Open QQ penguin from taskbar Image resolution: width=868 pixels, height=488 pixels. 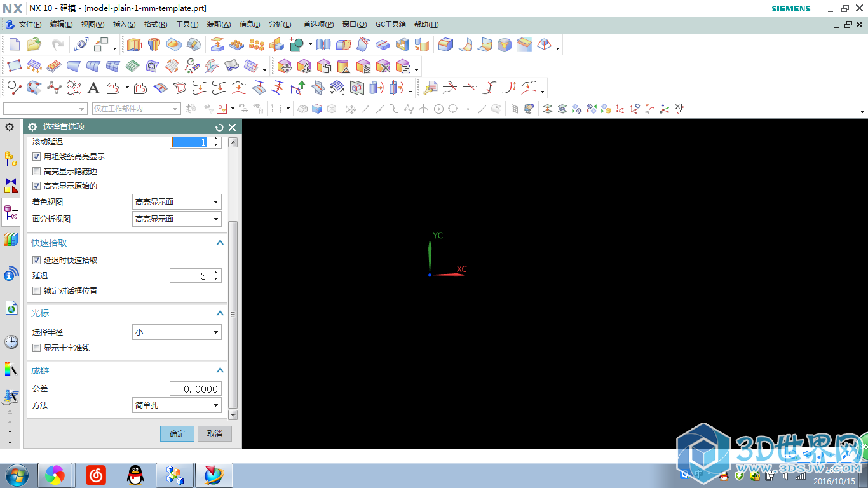click(135, 475)
